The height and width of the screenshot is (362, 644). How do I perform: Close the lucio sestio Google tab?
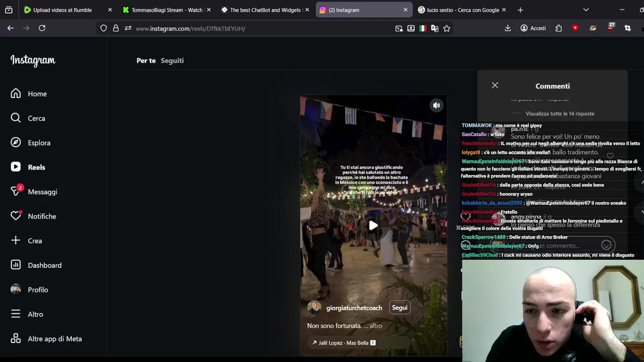[x=504, y=10]
